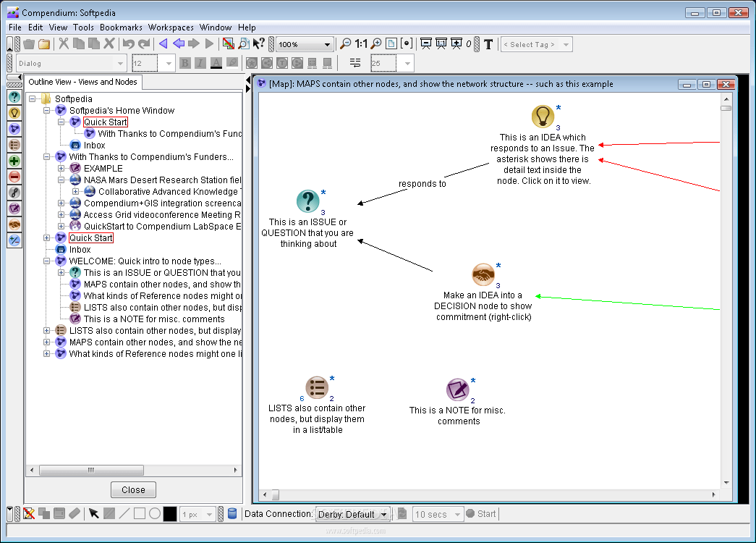Click the black scribble color swatch
The image size is (756, 543).
coord(170,514)
